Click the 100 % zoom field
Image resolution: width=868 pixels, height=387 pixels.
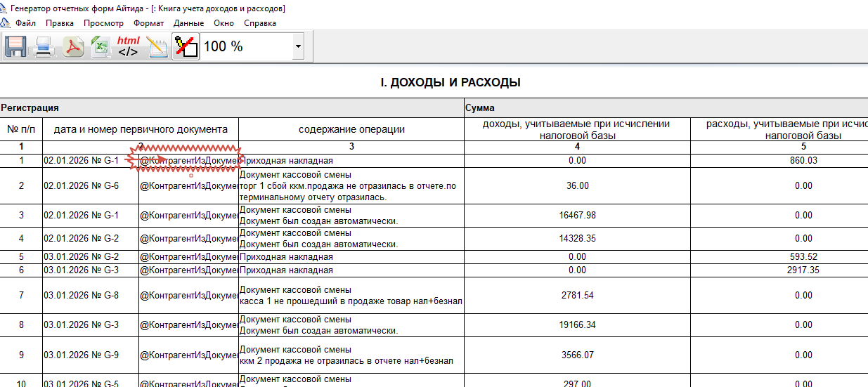[x=246, y=46]
